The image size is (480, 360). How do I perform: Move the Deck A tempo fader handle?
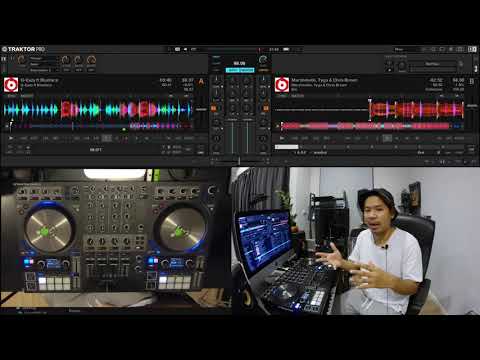(201, 109)
